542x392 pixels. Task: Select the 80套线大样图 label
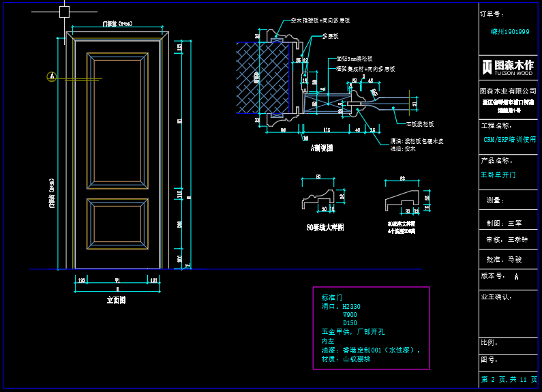[x=325, y=227]
